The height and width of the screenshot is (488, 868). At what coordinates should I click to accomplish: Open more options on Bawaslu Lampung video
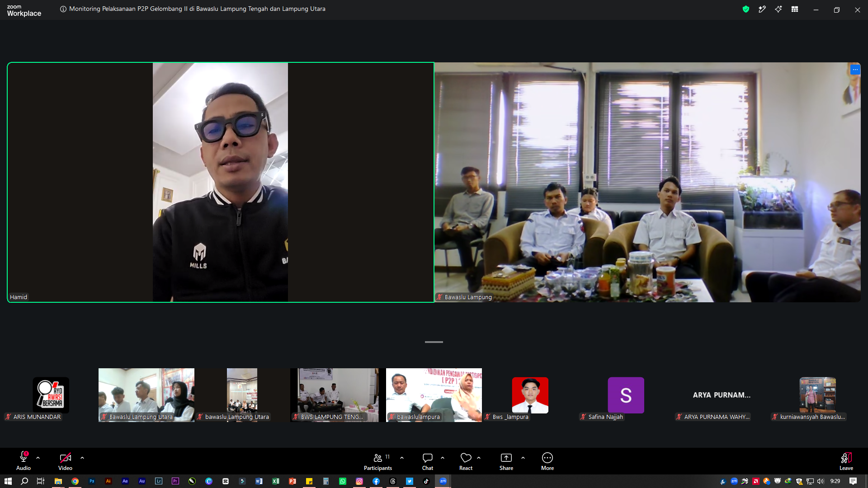pos(855,70)
